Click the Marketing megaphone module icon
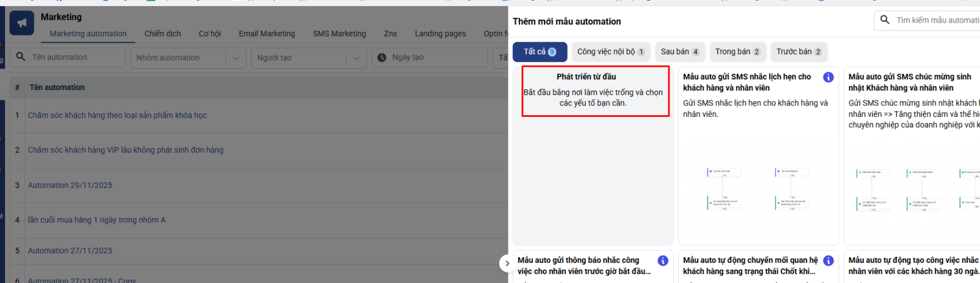 22,23
